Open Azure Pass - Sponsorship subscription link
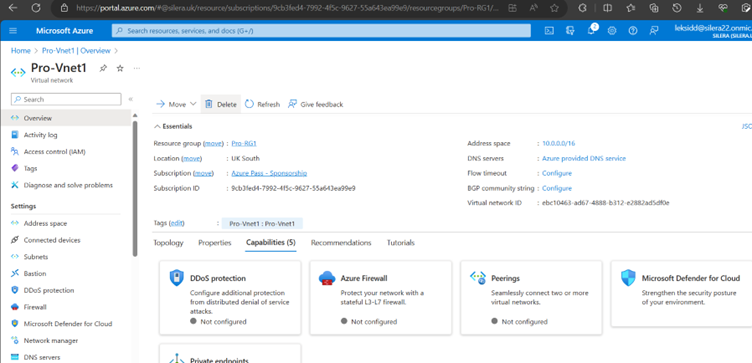The height and width of the screenshot is (363, 752). coord(269,173)
